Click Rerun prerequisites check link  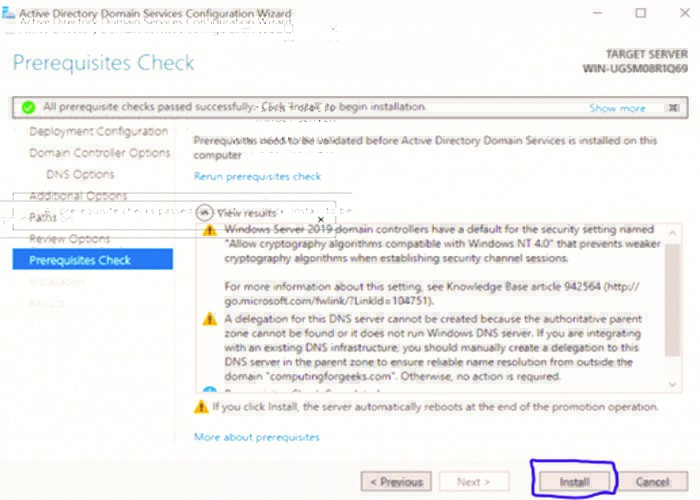click(x=257, y=177)
